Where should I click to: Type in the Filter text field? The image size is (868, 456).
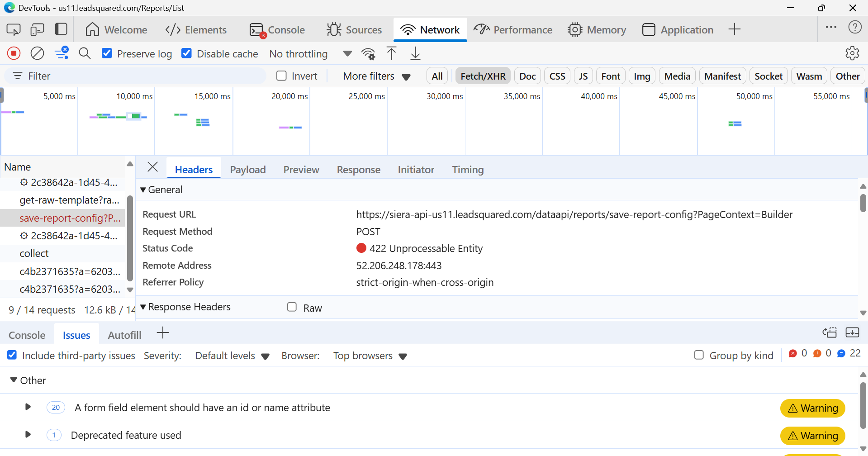click(x=136, y=76)
